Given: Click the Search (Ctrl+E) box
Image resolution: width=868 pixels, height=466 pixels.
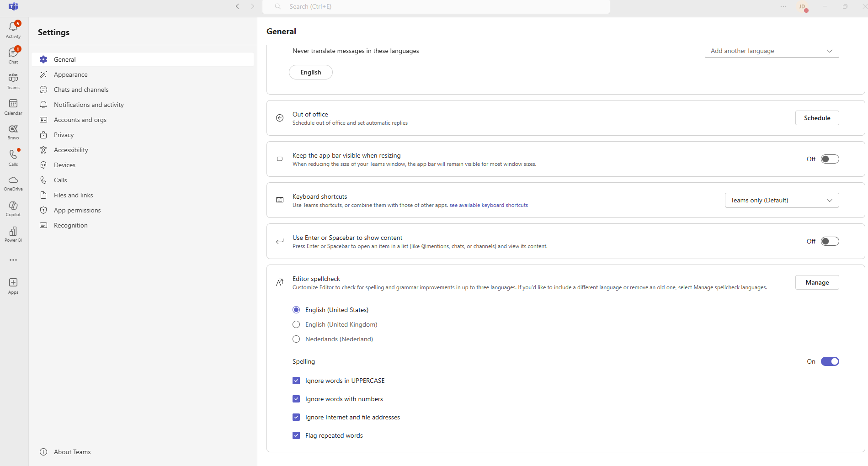Looking at the screenshot, I should [436, 7].
